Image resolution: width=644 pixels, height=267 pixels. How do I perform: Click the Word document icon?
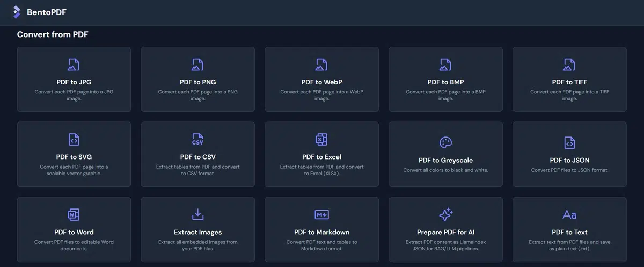point(74,215)
